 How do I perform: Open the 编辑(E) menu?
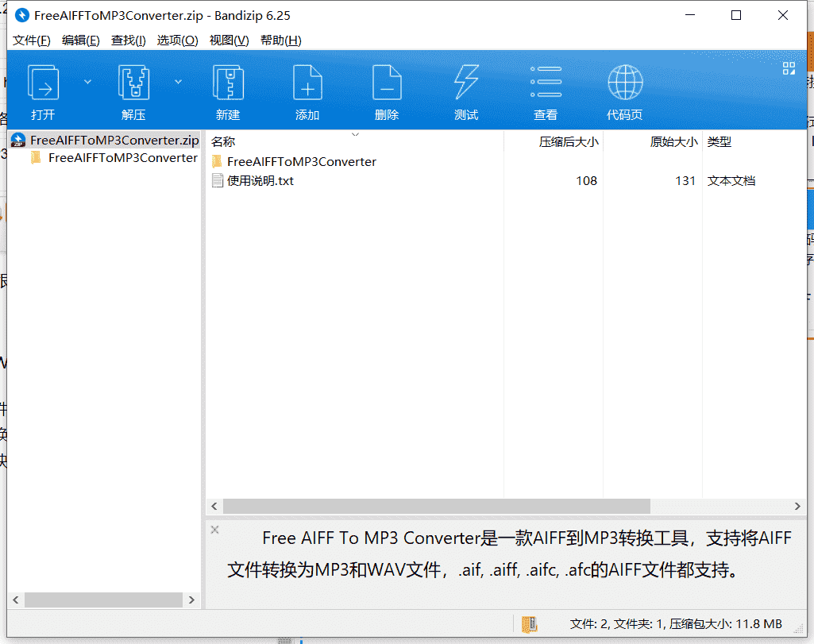[80, 40]
